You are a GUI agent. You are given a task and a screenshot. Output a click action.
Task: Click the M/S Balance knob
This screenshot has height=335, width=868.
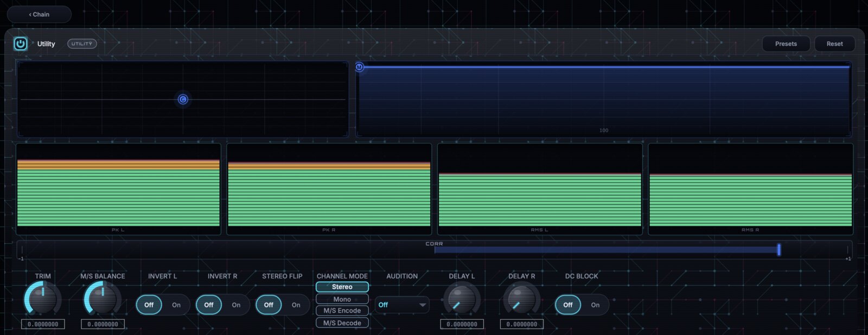[103, 299]
